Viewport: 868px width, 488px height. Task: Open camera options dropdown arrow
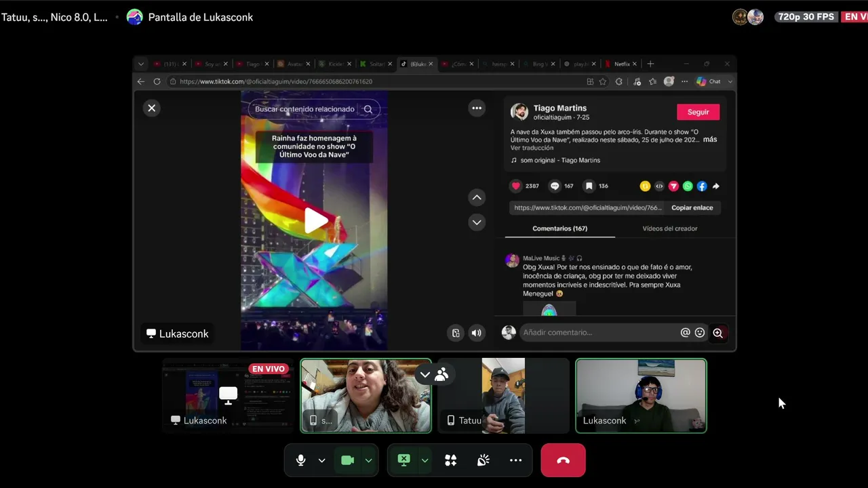pos(368,460)
